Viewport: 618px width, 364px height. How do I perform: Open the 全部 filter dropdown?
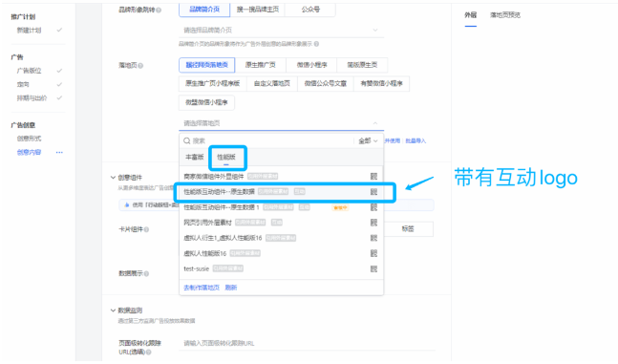(368, 140)
